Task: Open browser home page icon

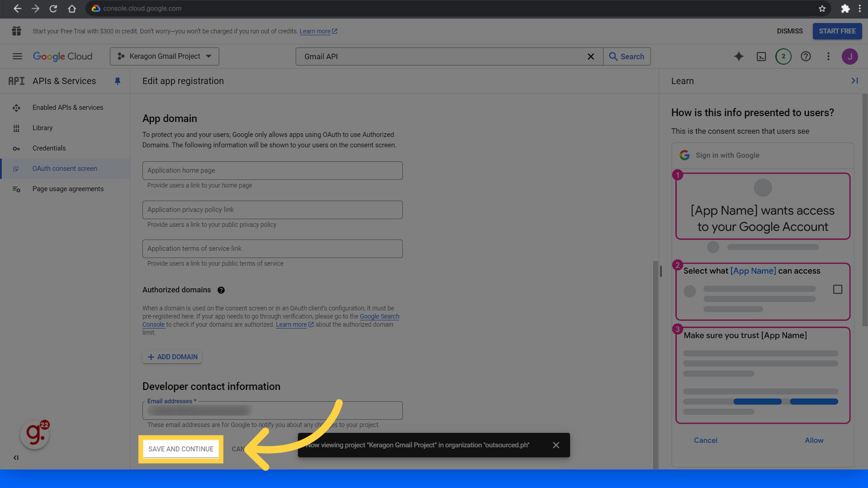Action: point(71,8)
